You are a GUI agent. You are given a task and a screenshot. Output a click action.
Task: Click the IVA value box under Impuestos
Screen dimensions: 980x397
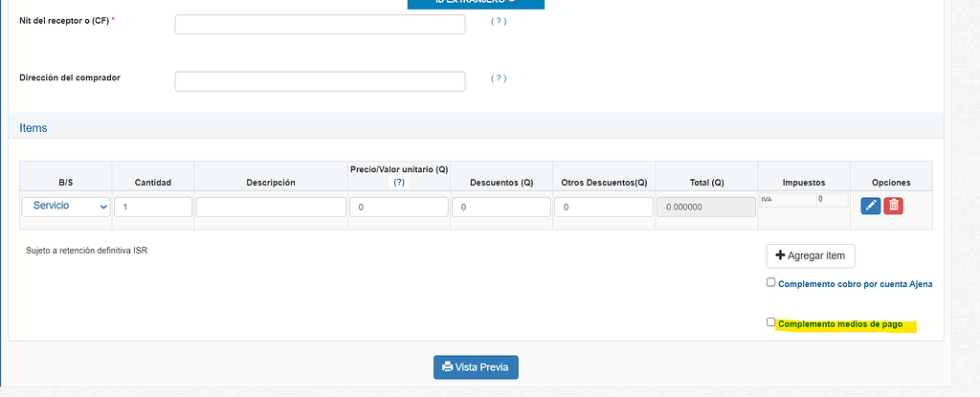coord(831,200)
